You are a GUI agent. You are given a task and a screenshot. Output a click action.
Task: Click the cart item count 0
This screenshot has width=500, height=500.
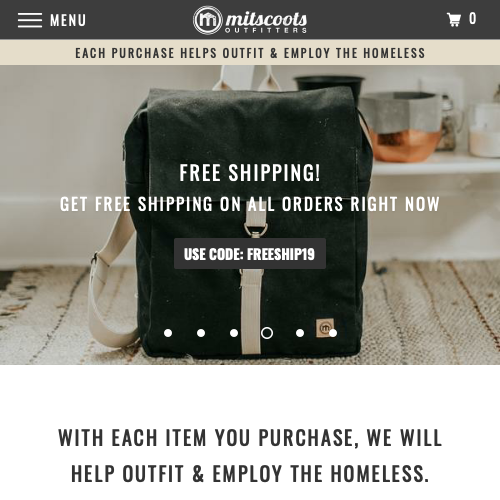tap(472, 18)
